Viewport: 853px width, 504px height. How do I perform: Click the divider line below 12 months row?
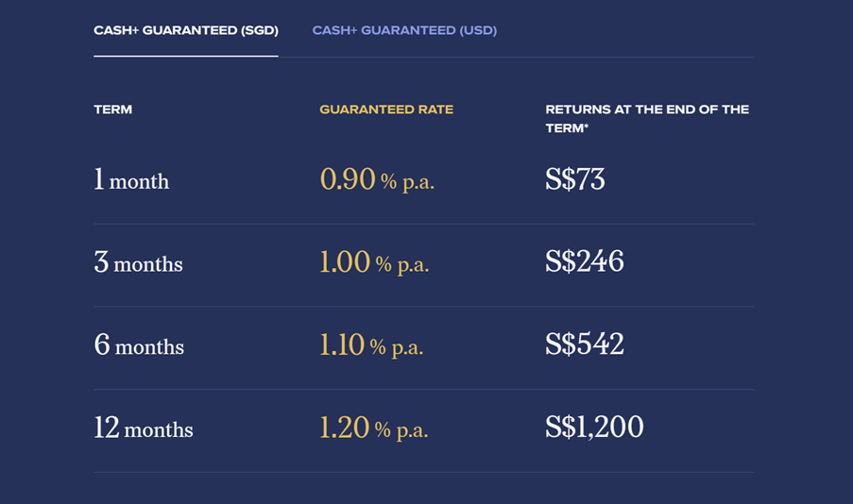(x=423, y=472)
